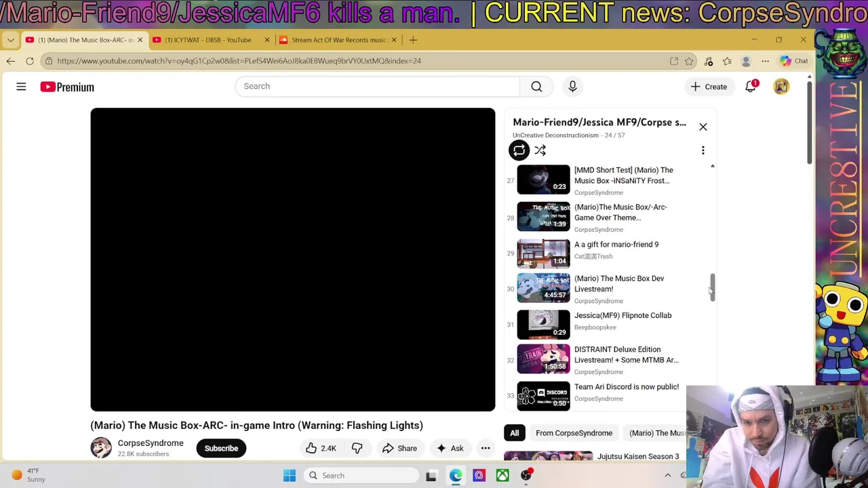Screen dimensions: 868x488
Task: Go back in the browser
Action: [x=10, y=61]
